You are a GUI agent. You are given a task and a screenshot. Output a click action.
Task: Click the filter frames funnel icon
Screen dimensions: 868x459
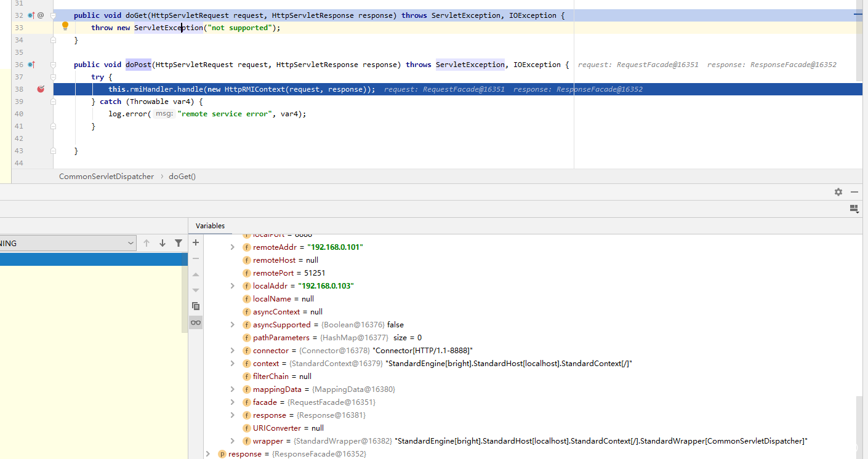[179, 243]
